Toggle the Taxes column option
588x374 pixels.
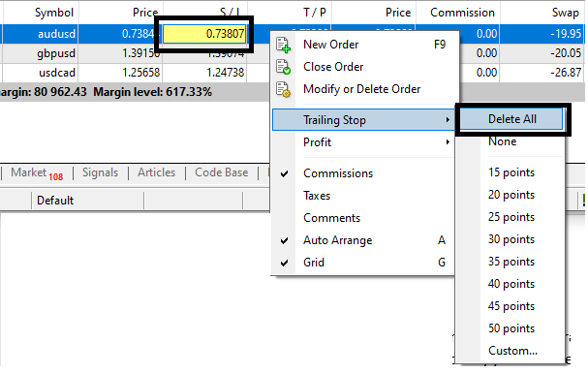(364, 196)
